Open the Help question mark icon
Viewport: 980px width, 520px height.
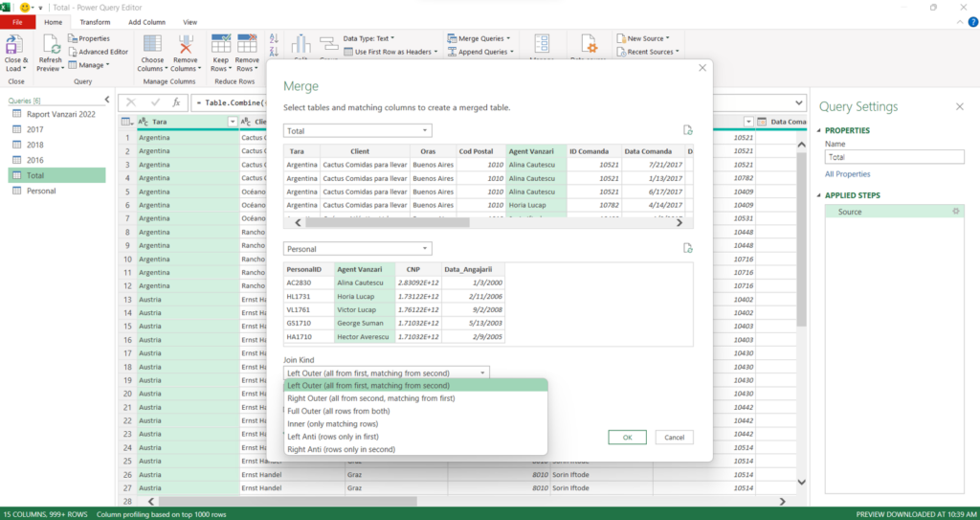click(x=973, y=23)
